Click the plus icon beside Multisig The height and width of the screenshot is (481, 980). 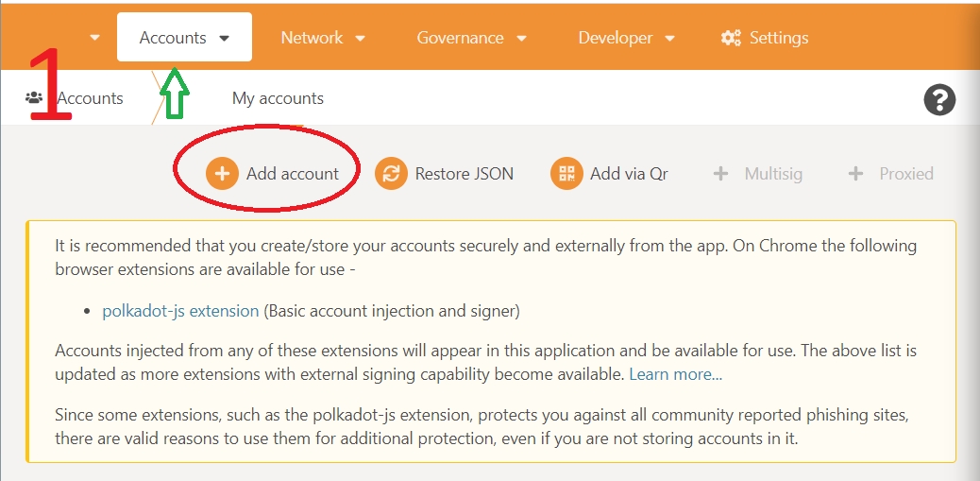pyautogui.click(x=720, y=174)
